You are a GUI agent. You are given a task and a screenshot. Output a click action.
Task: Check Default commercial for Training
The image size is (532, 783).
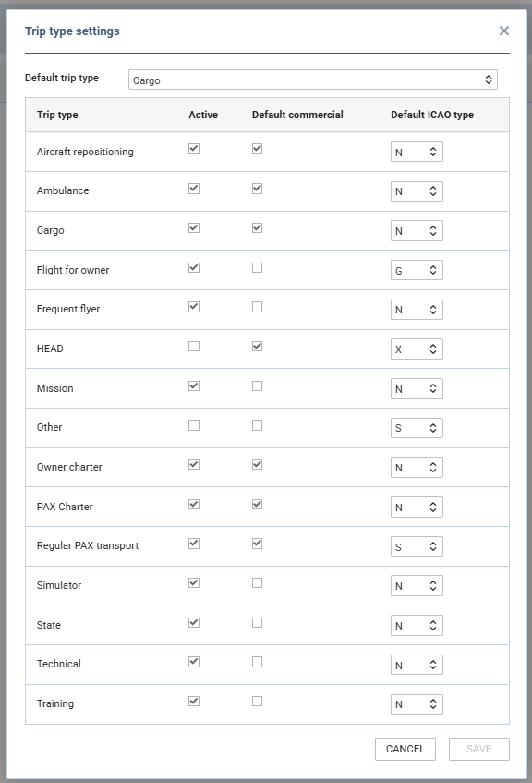point(257,701)
